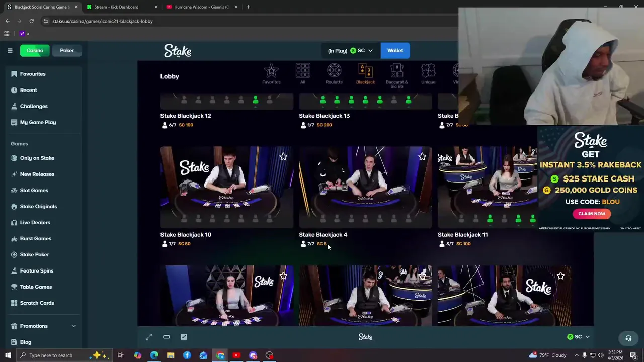Expand the Promotions sidebar section
Image resolution: width=644 pixels, height=362 pixels.
pos(73,326)
